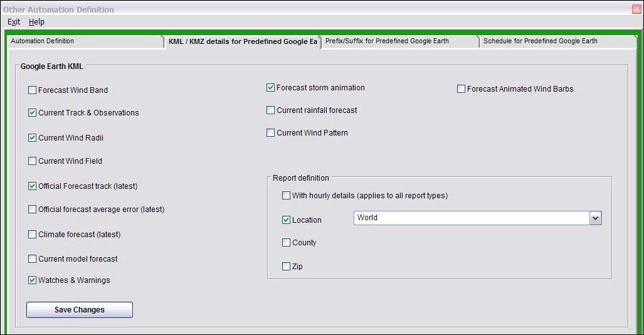The width and height of the screenshot is (644, 335).
Task: Tick the Current Wind Field checkbox
Action: pyautogui.click(x=33, y=161)
